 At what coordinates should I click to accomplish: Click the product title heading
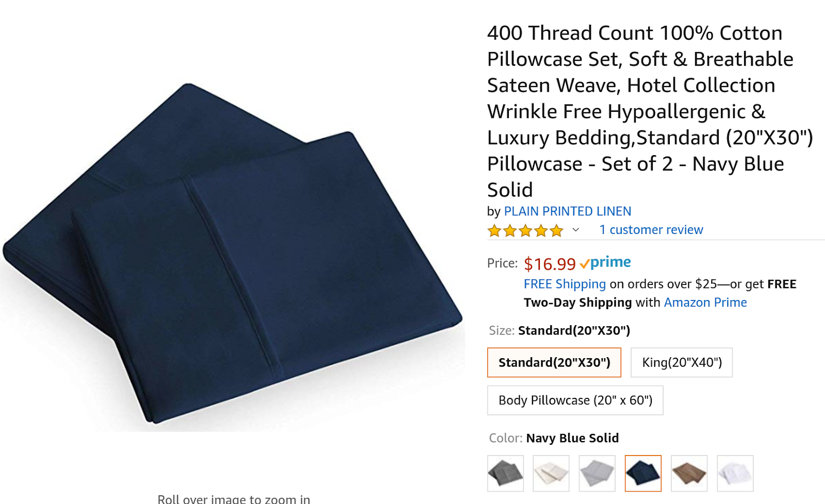[x=650, y=111]
